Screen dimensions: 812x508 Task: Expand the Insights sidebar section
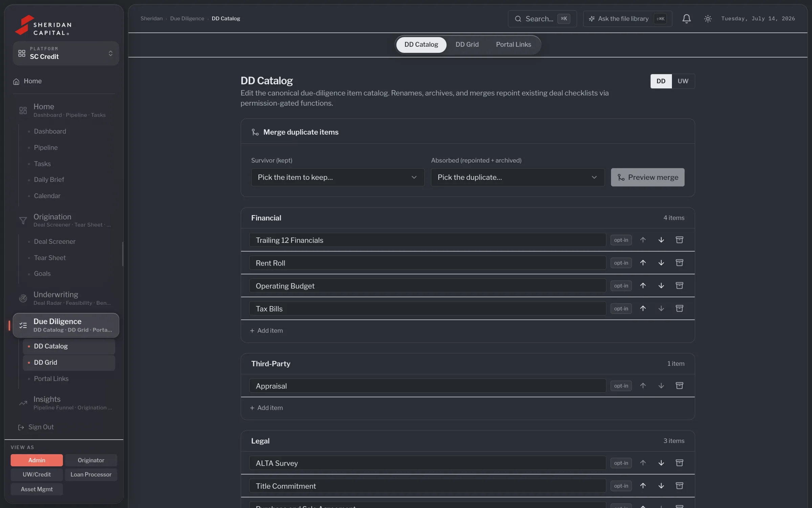[x=66, y=403]
